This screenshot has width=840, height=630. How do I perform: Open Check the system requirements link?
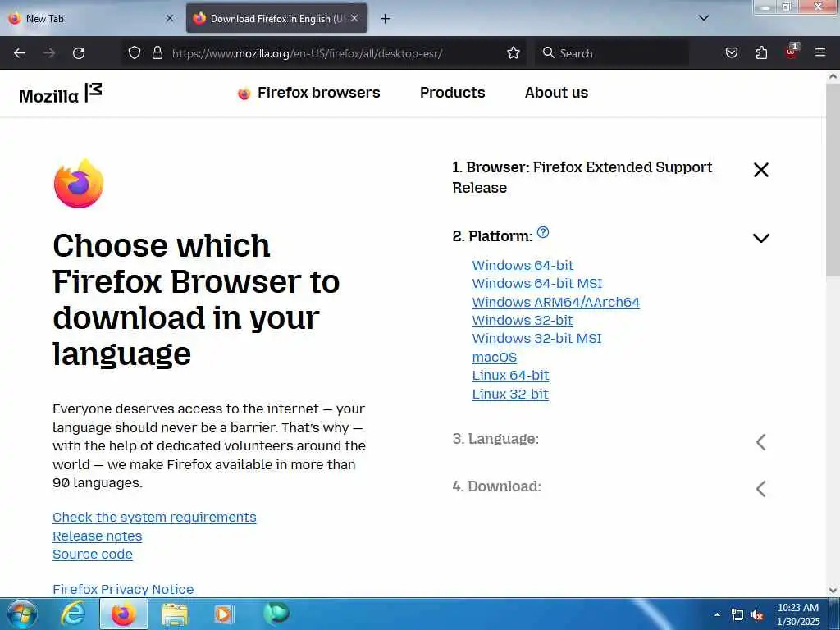coord(154,518)
